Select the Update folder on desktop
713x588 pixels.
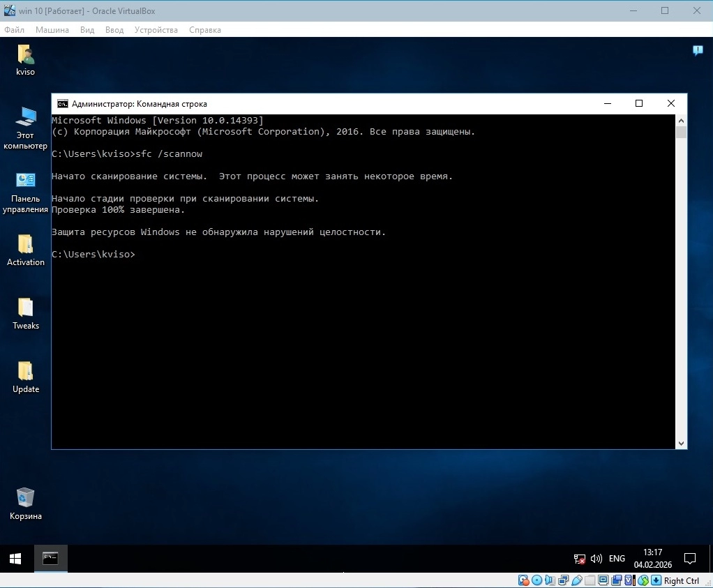[x=25, y=377]
